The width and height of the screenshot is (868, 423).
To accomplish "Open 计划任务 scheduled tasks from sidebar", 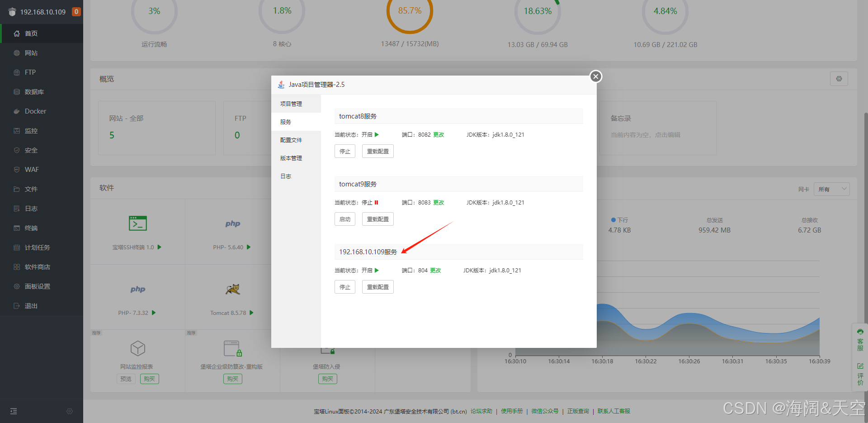I will (36, 247).
